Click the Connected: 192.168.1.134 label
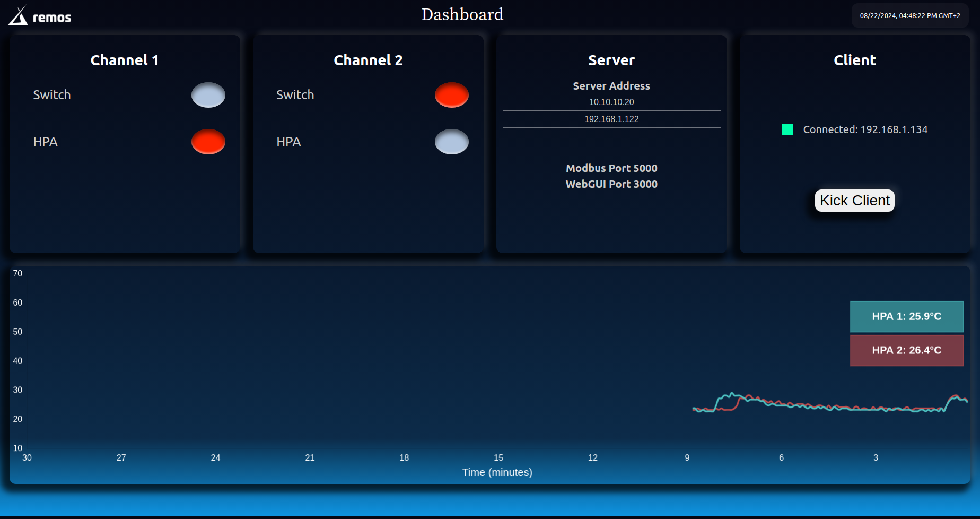This screenshot has height=519, width=980. pos(865,129)
